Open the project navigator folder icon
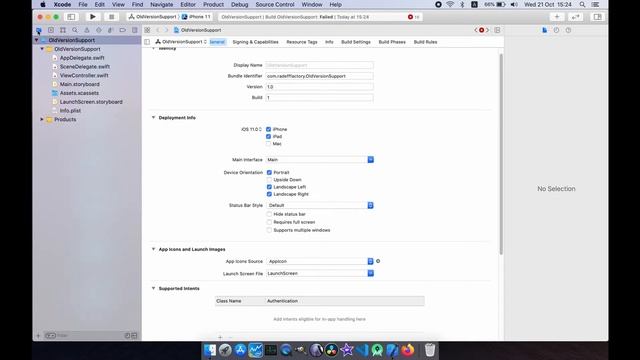Viewport: 640px width, 360px height. [x=39, y=30]
